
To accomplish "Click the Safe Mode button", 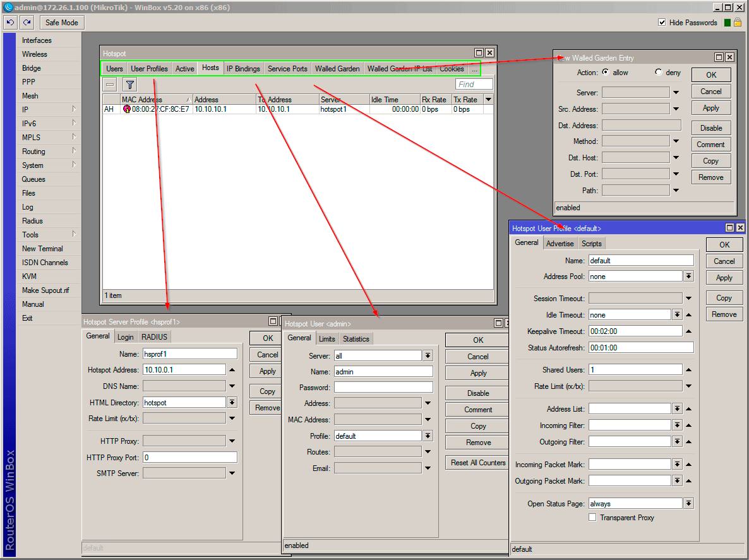I will (62, 23).
